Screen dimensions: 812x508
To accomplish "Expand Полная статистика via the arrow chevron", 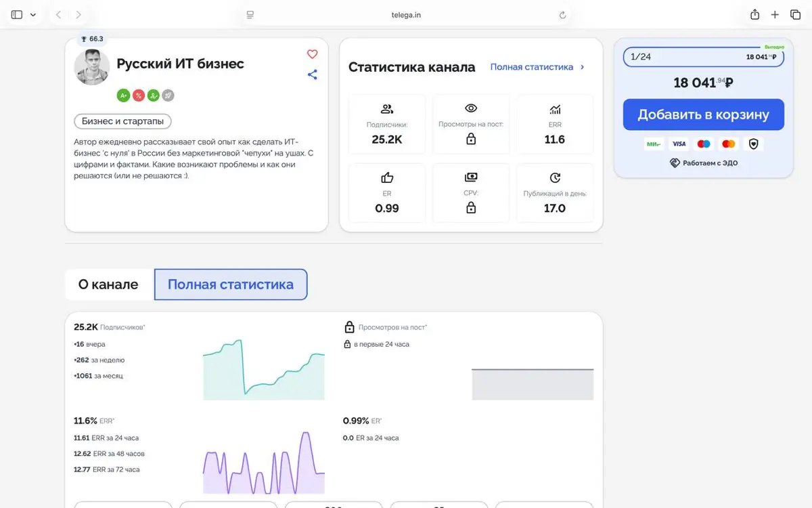I will pos(583,67).
